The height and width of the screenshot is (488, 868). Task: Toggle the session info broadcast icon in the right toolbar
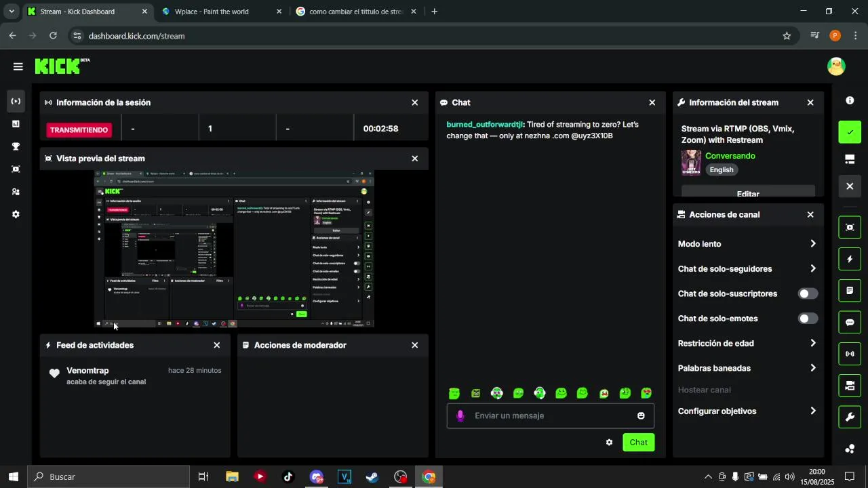850,354
